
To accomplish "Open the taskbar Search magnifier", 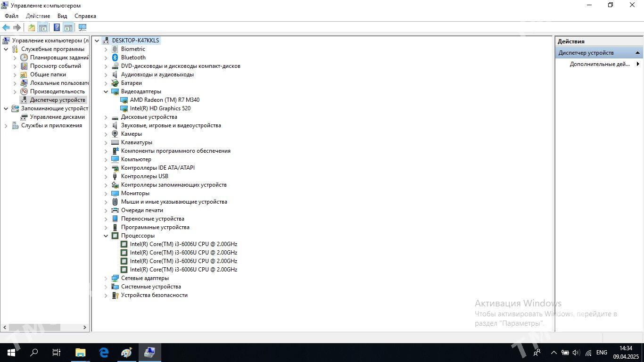I will click(x=34, y=353).
